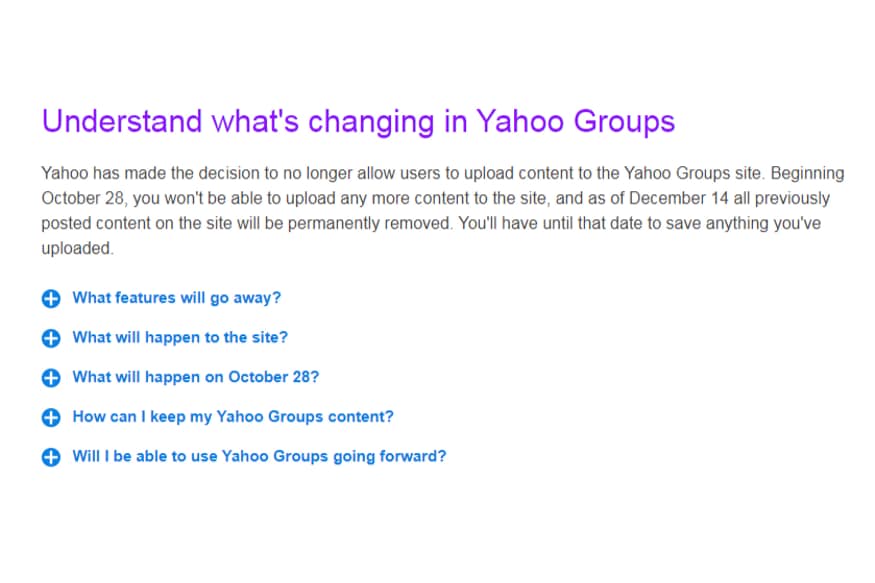Open 'What will happen to the site?' link
The width and height of the screenshot is (875, 583).
180,338
